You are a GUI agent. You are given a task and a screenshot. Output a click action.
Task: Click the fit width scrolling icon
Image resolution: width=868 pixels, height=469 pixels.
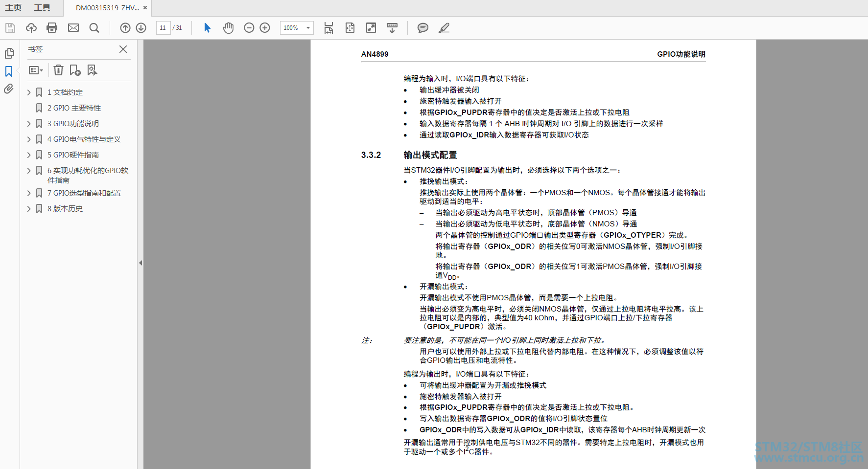pos(328,28)
